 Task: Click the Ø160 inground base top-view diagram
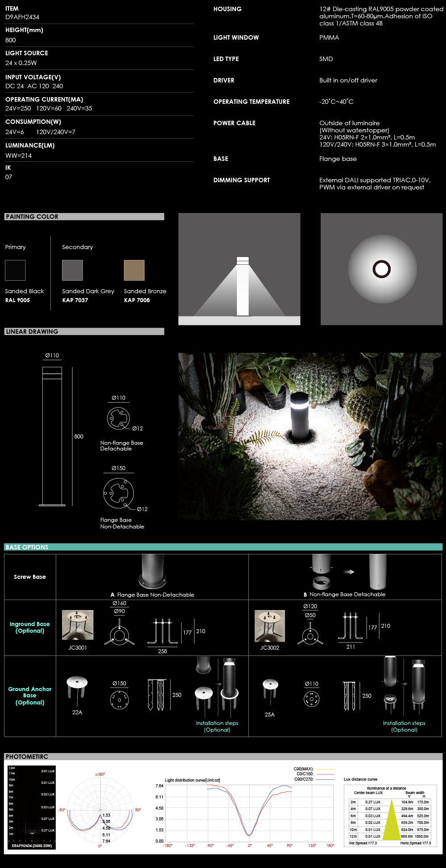click(120, 635)
